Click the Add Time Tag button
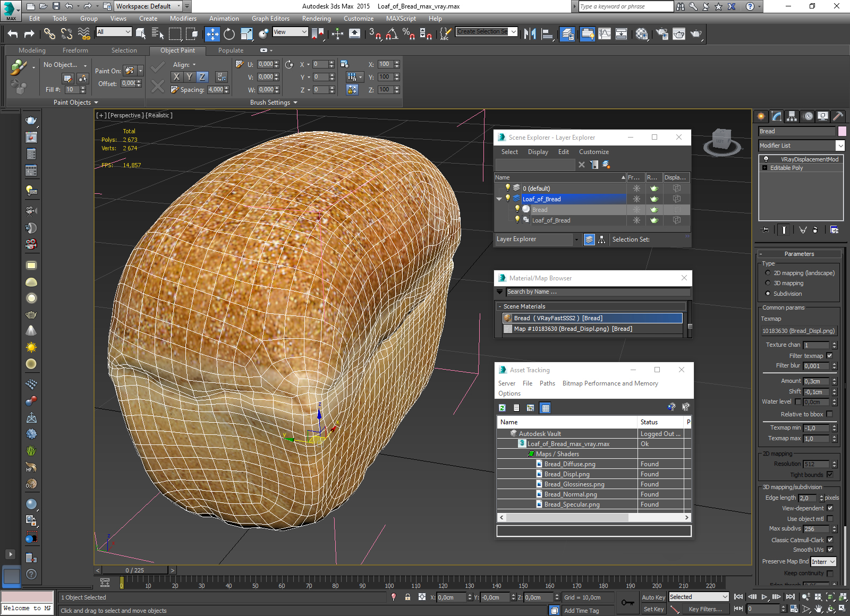 click(581, 611)
